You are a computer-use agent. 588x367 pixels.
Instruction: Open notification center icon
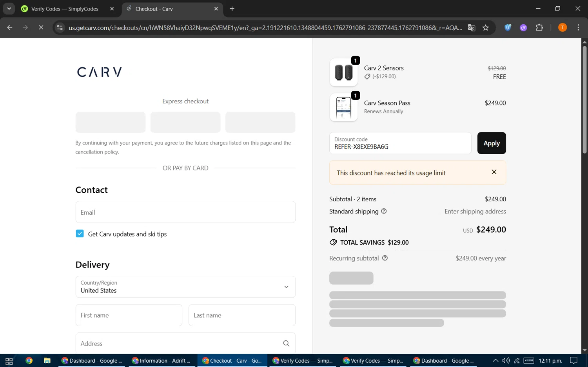click(x=574, y=361)
